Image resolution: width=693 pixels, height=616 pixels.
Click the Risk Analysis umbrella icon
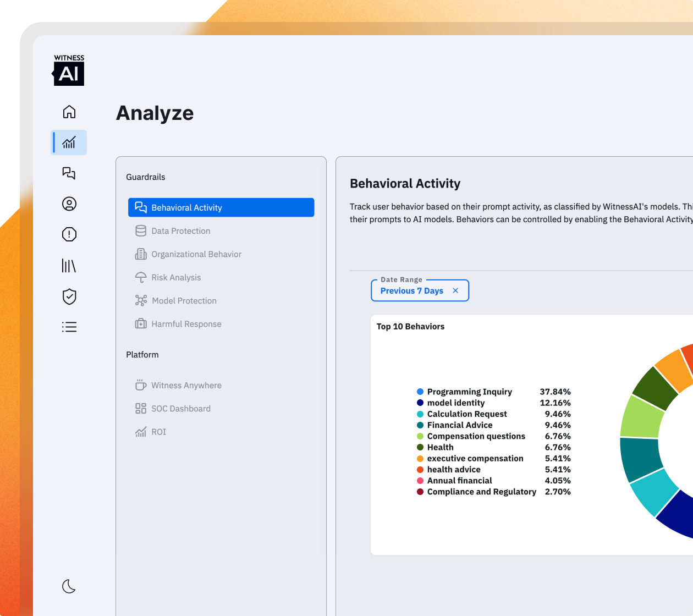tap(141, 277)
